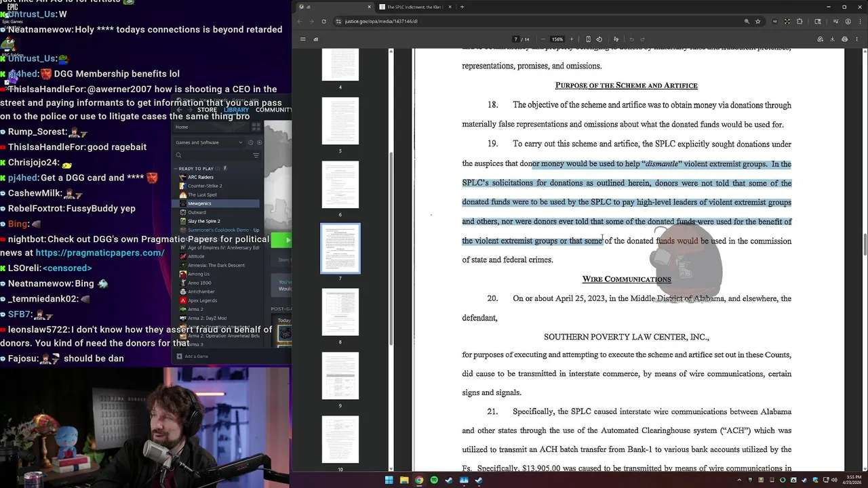Open the browser zoom magnifier icon
The width and height of the screenshot is (868, 488).
(x=747, y=21)
